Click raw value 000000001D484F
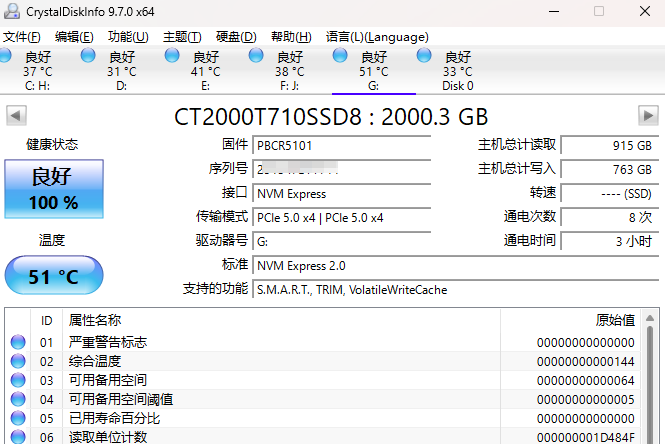The image size is (665, 444). tap(586, 437)
